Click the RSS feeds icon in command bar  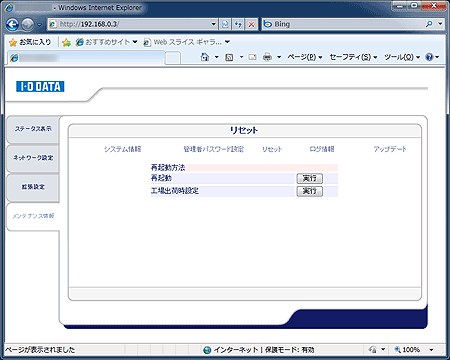[x=229, y=57]
